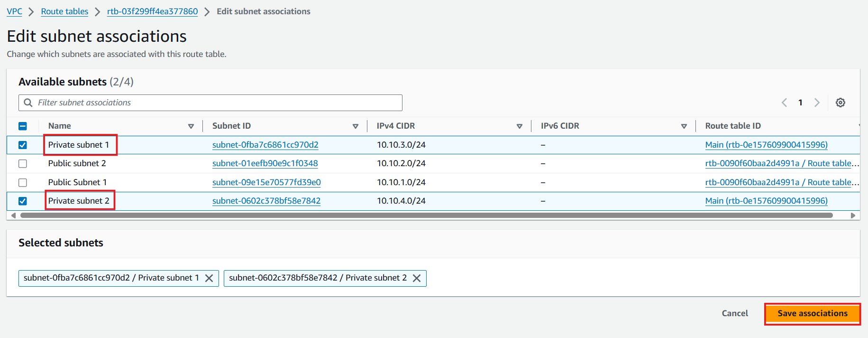This screenshot has height=338, width=868.
Task: Click the Private subnet 2 name cell
Action: pyautogui.click(x=79, y=201)
